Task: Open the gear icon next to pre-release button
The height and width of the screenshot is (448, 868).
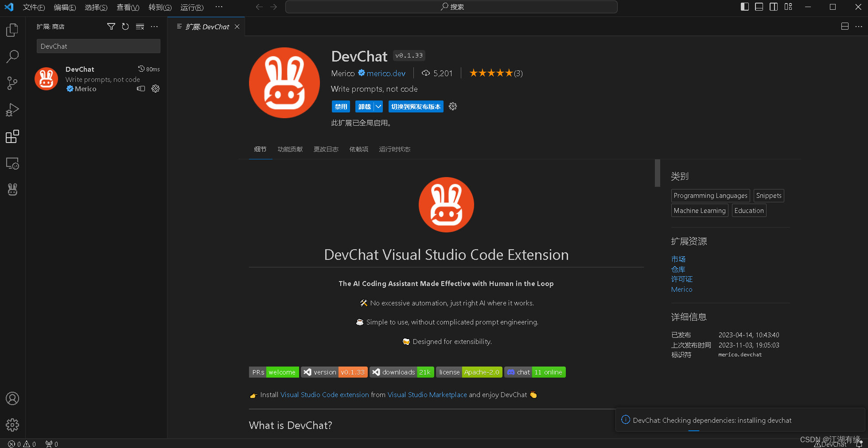Action: 453,106
